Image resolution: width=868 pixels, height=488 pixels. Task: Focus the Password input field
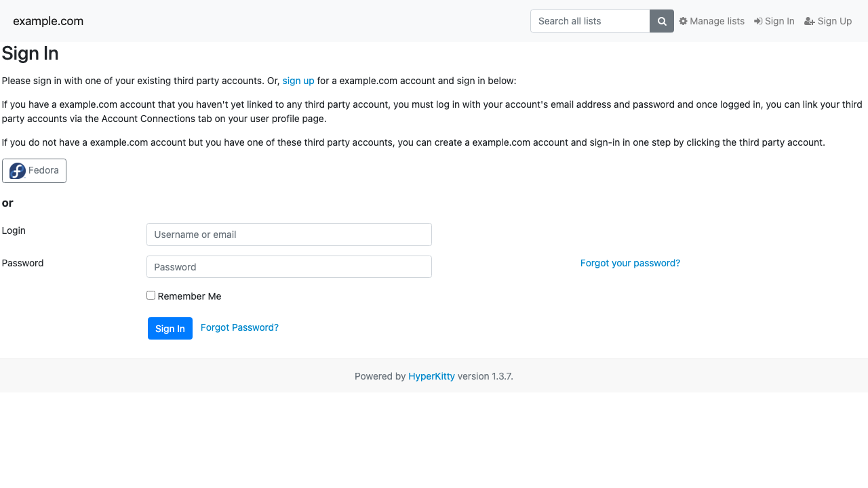(x=289, y=267)
